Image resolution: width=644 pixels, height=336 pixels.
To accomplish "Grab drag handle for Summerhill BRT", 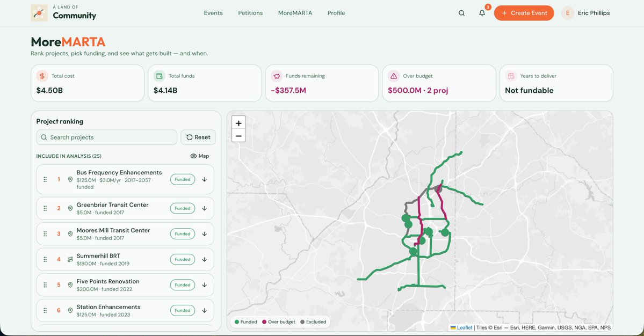I will pos(45,259).
